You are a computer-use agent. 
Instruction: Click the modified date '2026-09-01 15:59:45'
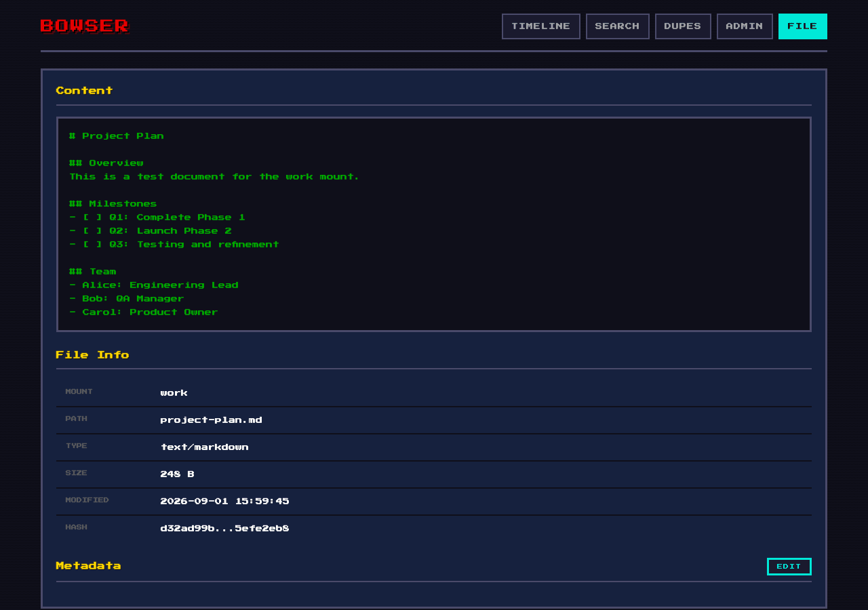coord(225,502)
